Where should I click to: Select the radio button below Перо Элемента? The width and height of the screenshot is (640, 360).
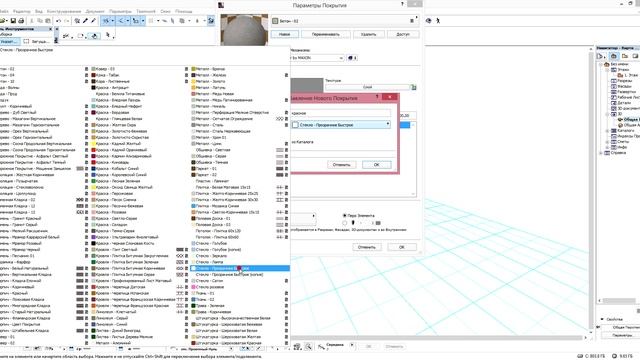coord(344,223)
